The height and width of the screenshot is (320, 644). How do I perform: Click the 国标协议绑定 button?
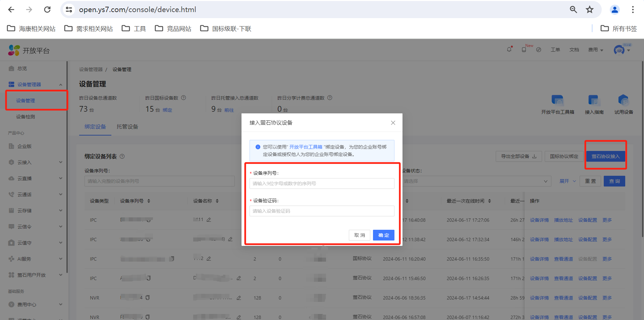[x=564, y=156]
